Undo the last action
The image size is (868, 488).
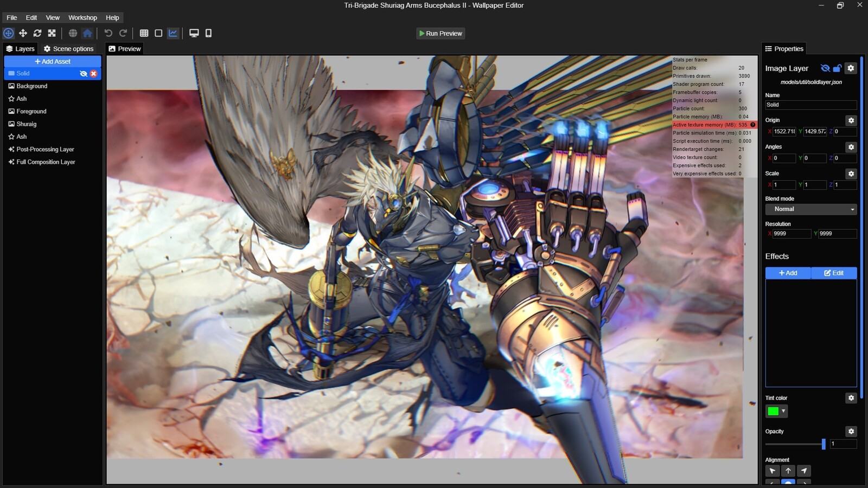point(108,33)
